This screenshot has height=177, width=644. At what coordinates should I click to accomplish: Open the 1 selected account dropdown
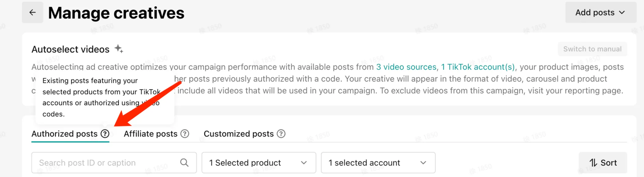click(378, 163)
